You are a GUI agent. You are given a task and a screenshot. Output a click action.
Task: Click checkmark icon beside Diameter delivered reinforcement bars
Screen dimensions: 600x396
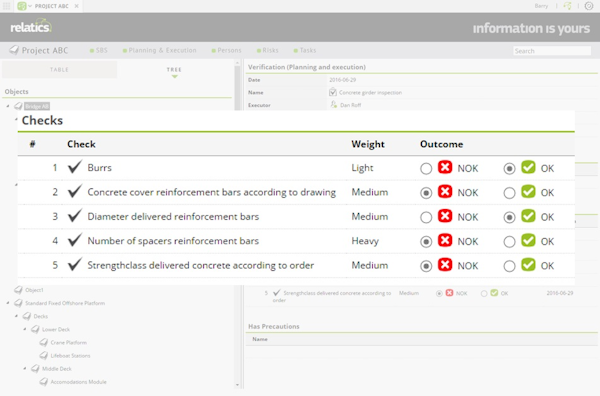[75, 215]
